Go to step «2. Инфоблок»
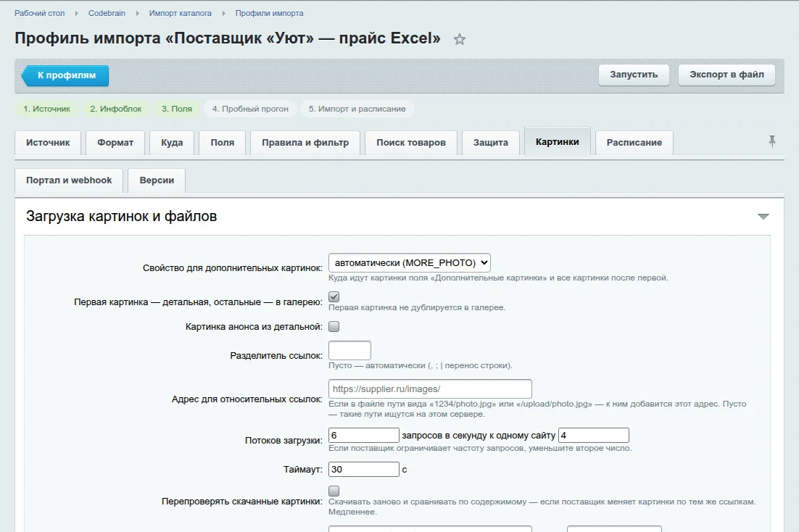 (x=116, y=109)
